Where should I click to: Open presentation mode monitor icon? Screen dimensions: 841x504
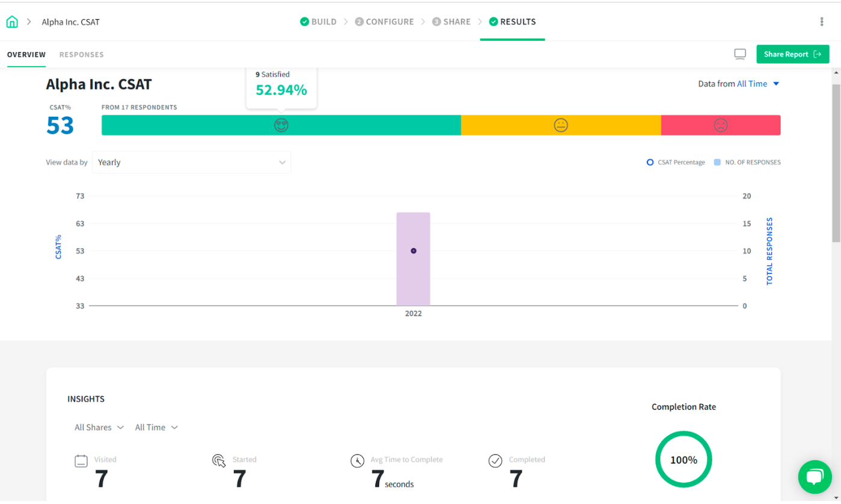[740, 54]
